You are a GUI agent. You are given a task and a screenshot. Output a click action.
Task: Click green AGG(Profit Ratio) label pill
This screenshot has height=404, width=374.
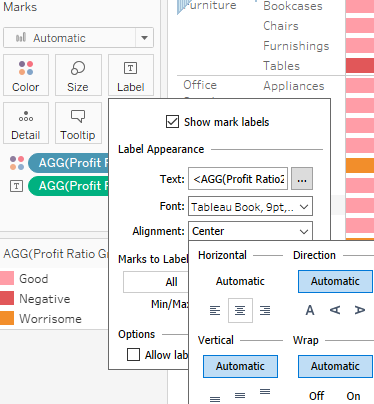(x=68, y=186)
